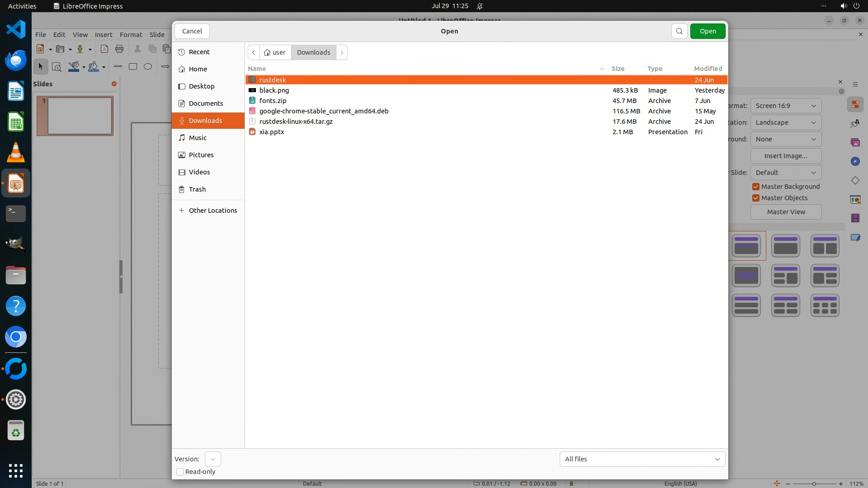Select Title, Content layout thumbnail
The height and width of the screenshot is (488, 868).
pos(786,246)
